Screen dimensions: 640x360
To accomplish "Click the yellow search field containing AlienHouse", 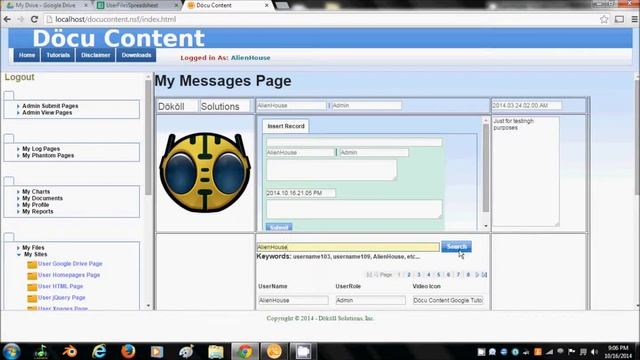I will [x=348, y=247].
